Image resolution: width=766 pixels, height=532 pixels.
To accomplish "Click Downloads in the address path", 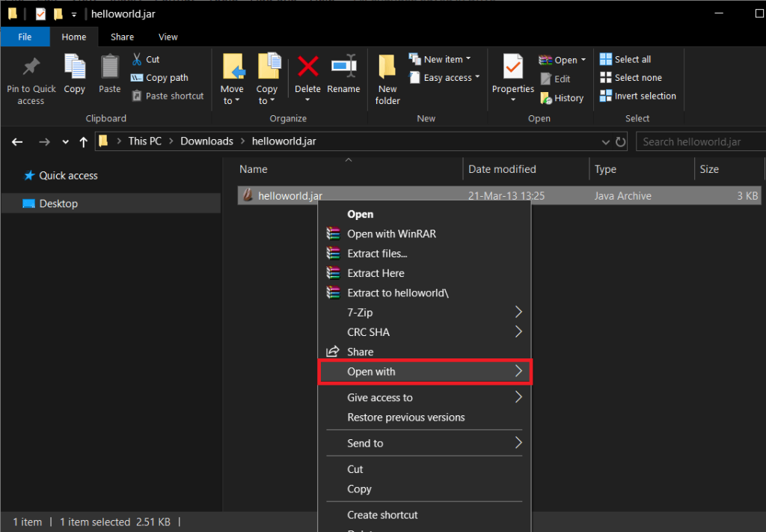I will 206,141.
